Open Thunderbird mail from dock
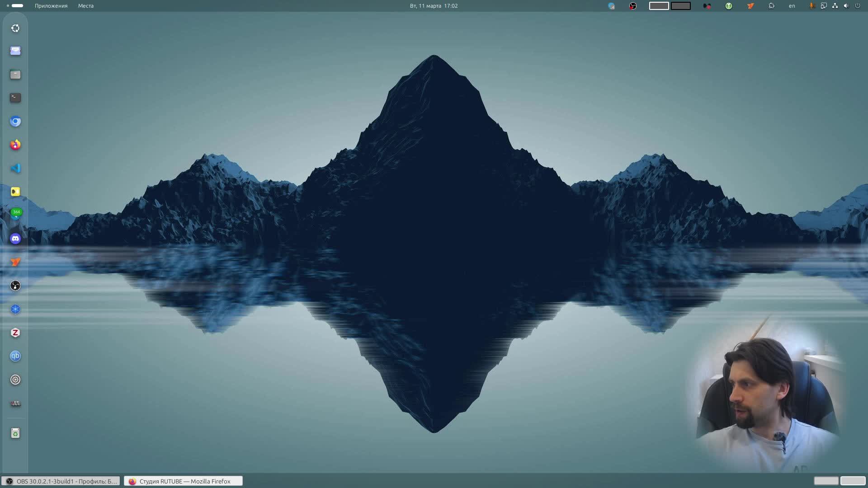This screenshot has height=488, width=868. pos(15,51)
